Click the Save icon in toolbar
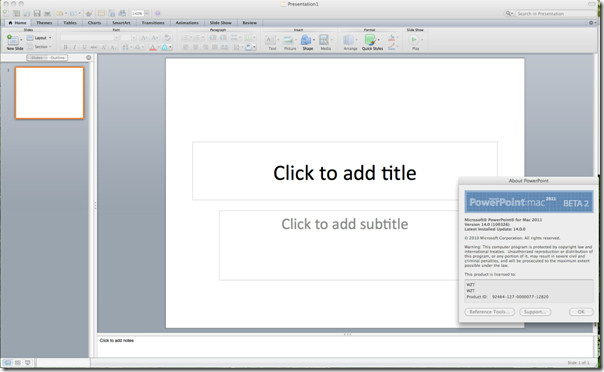The width and height of the screenshot is (604, 372). 37,13
